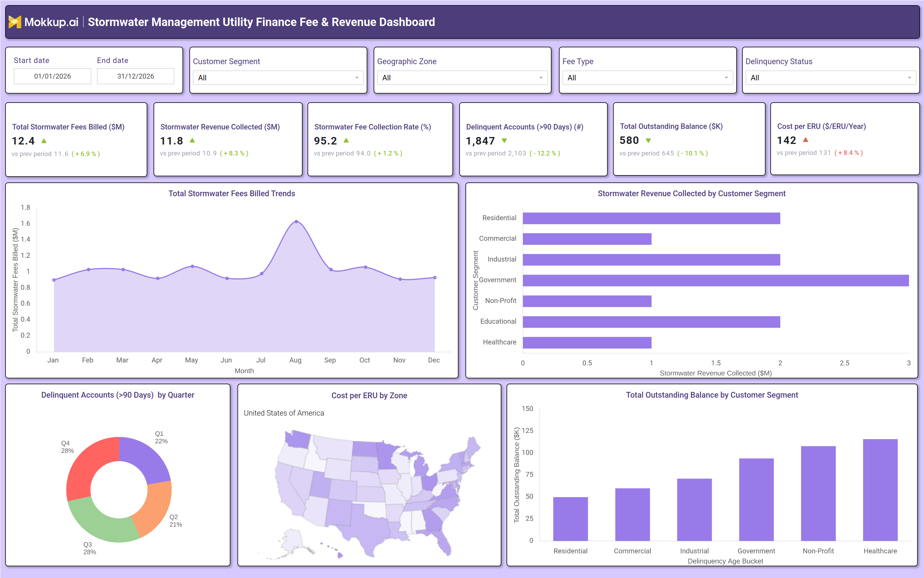Click the Residential outstanding balance column

pos(571,519)
